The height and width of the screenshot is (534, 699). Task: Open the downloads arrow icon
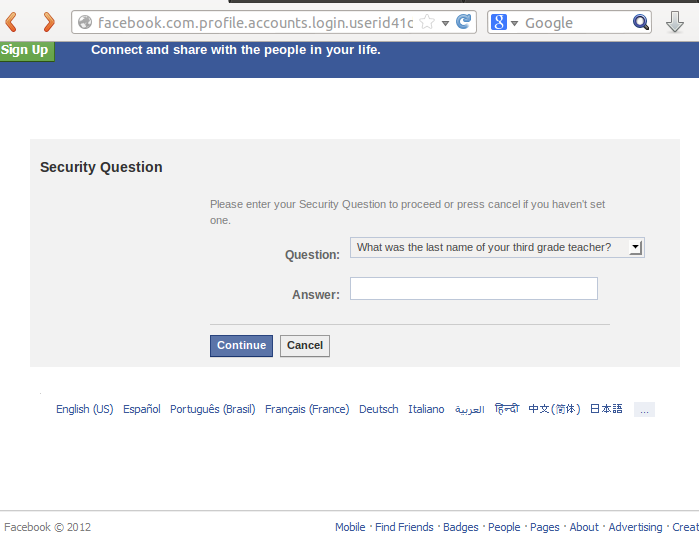(x=675, y=22)
